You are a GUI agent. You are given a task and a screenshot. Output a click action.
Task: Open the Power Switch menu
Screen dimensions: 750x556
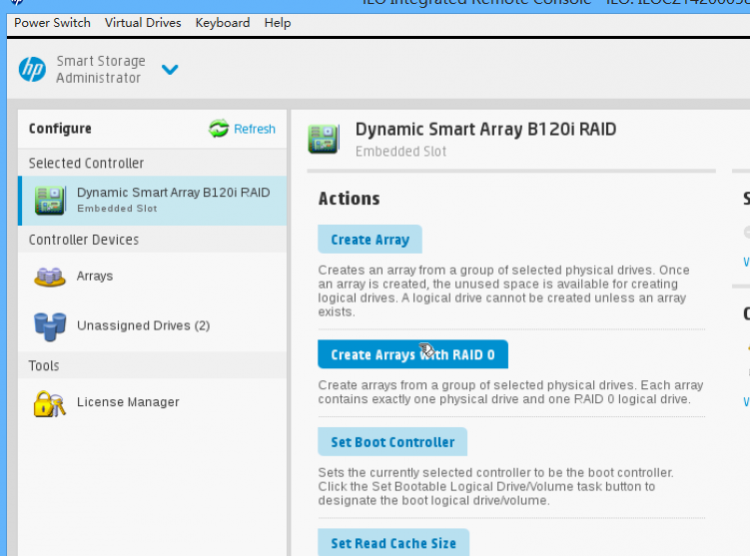click(x=52, y=23)
